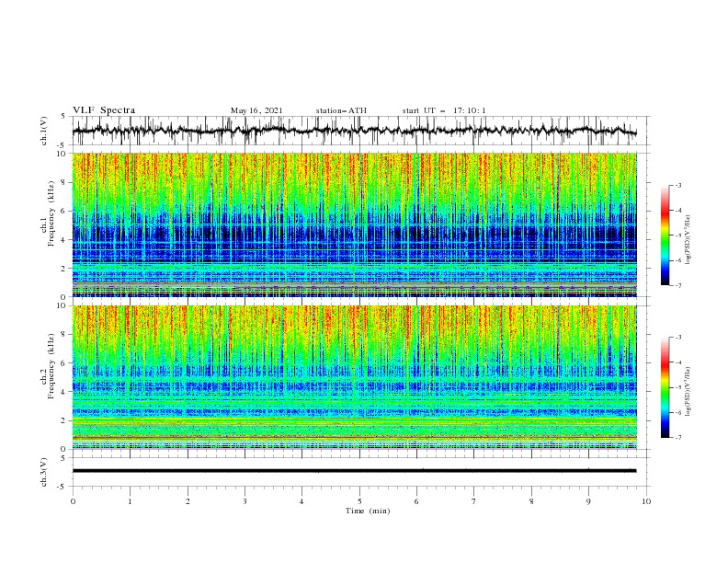Viewport: 728px width, 563px height.
Task: Click the '-3' tick on ch.1 colorbar
Action: pos(677,185)
